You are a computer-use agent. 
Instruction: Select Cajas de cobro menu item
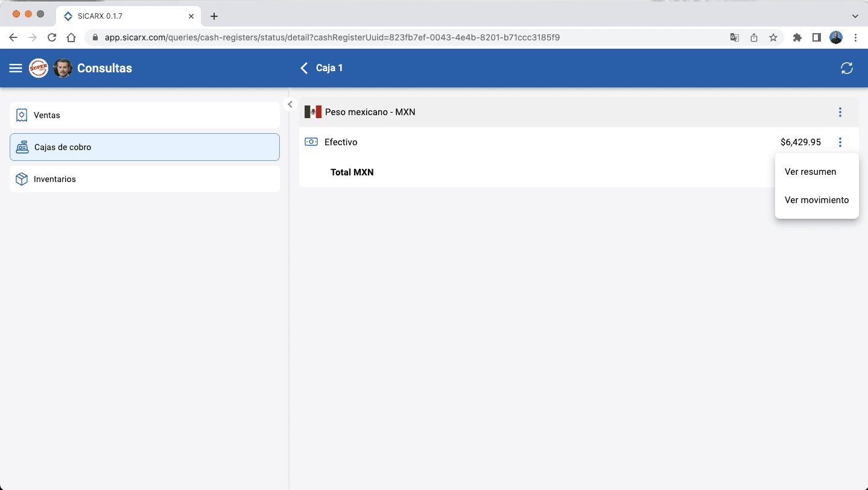tap(144, 147)
